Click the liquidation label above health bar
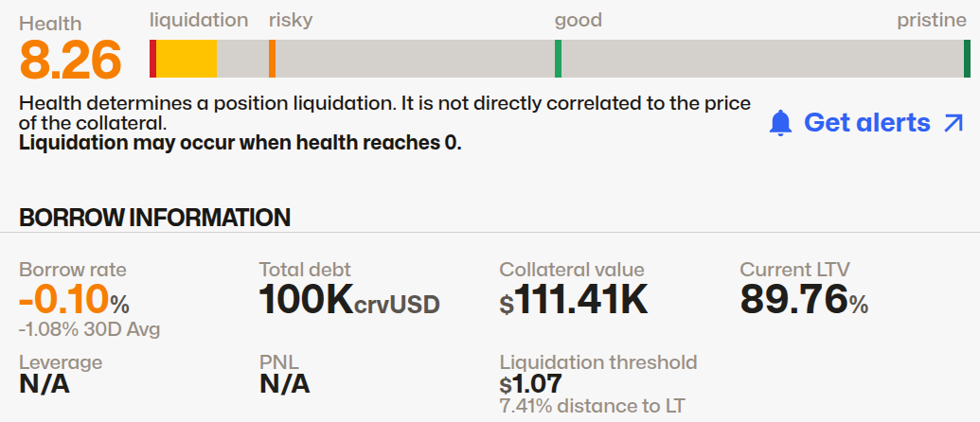980x422 pixels. [x=199, y=20]
